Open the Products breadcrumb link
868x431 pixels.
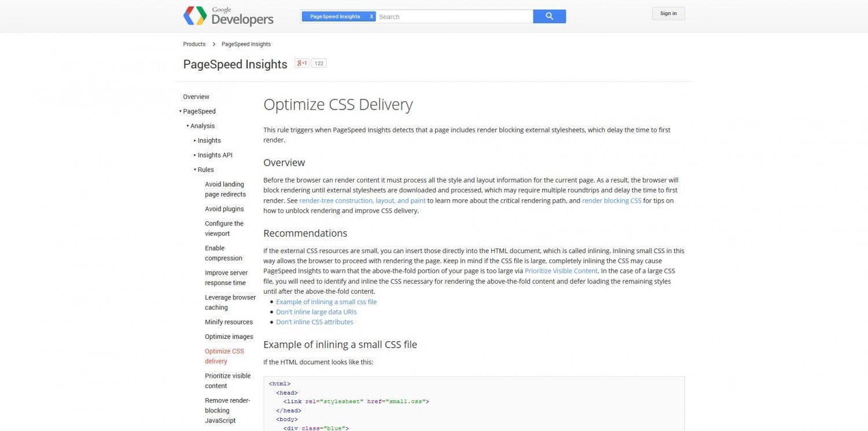(194, 44)
